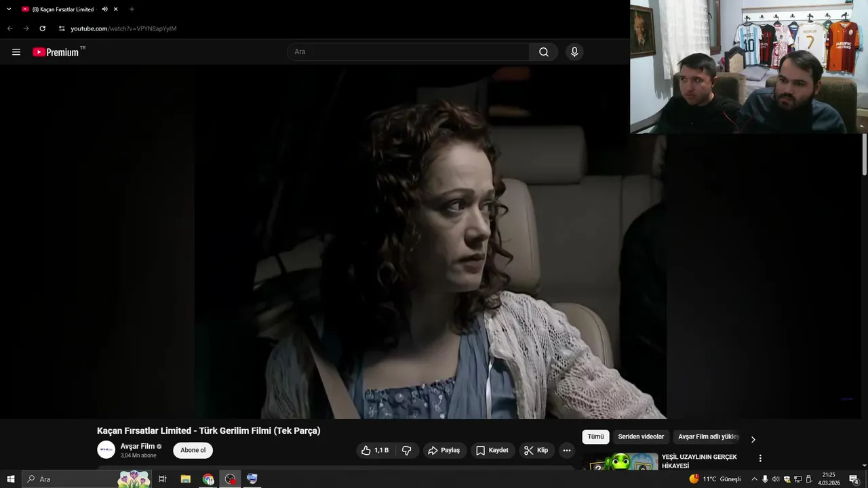
Task: View site information icon in address bar
Action: [62, 28]
